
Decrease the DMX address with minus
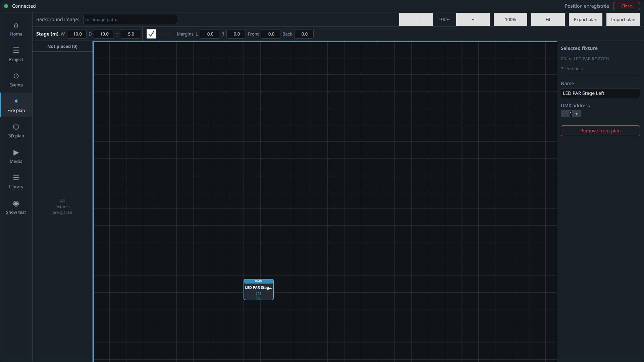(565, 114)
